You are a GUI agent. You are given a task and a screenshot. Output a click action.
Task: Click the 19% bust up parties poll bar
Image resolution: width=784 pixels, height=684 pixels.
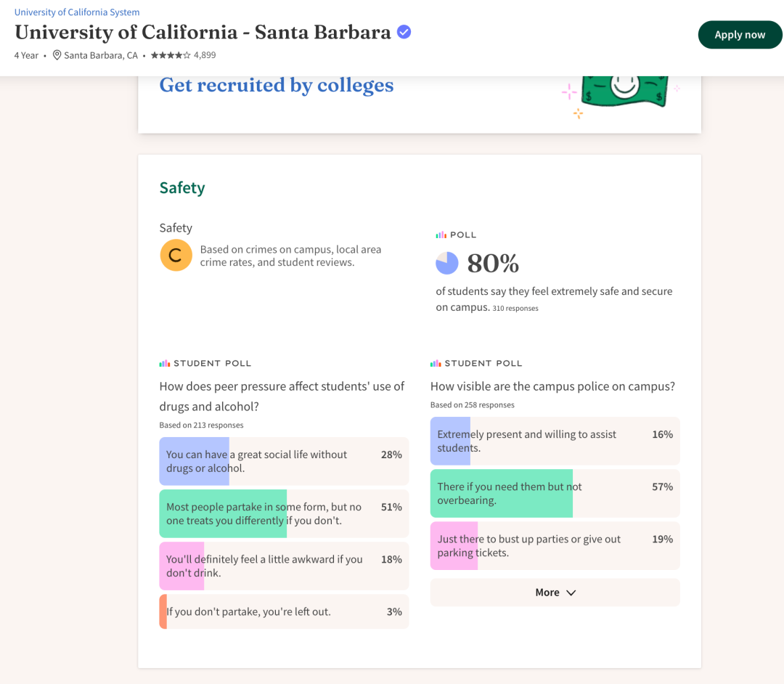555,546
